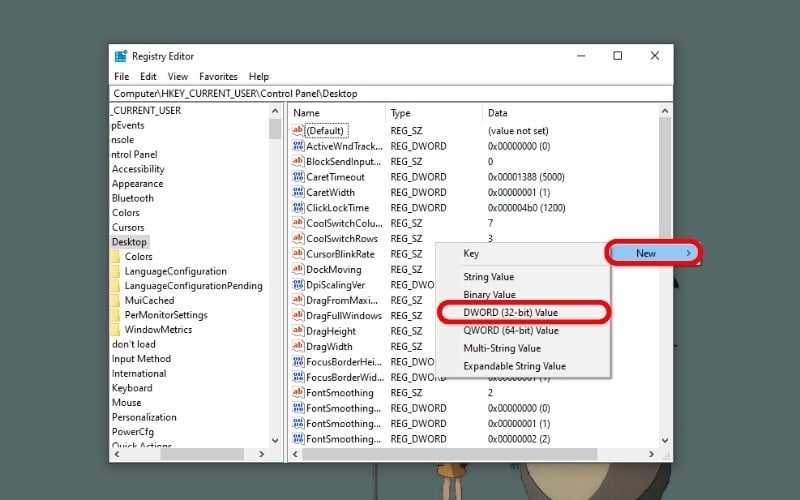Click the (value not set) data cell
This screenshot has height=500, width=800.
pos(518,131)
